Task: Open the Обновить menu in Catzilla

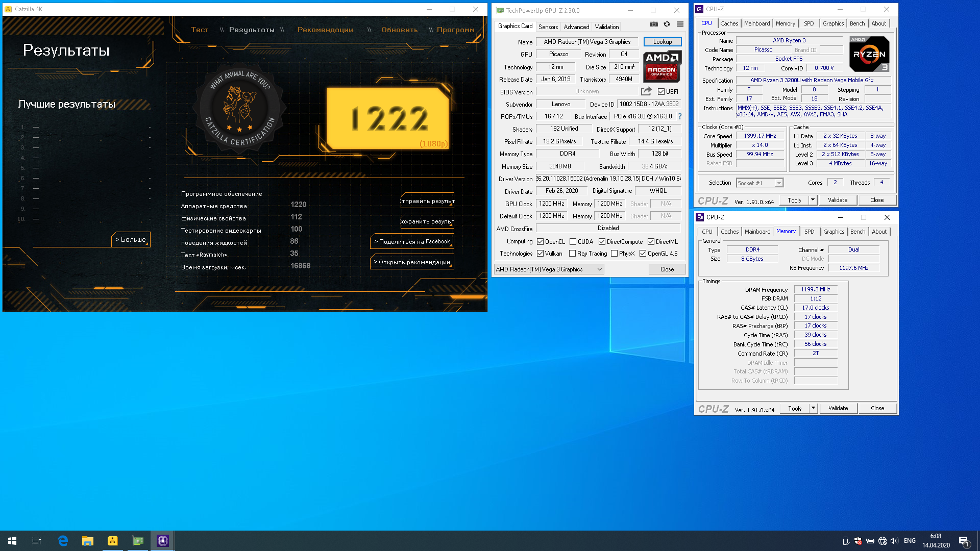Action: 399,30
